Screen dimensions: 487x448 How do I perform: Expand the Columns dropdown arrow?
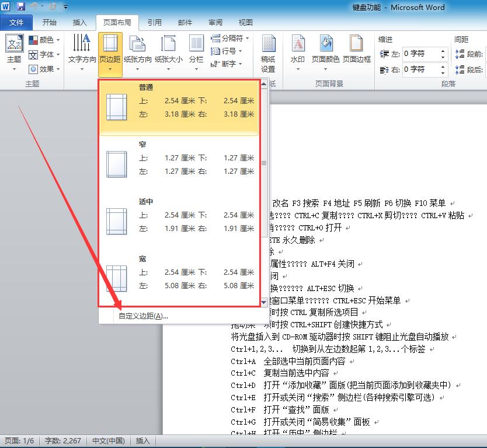tap(196, 69)
